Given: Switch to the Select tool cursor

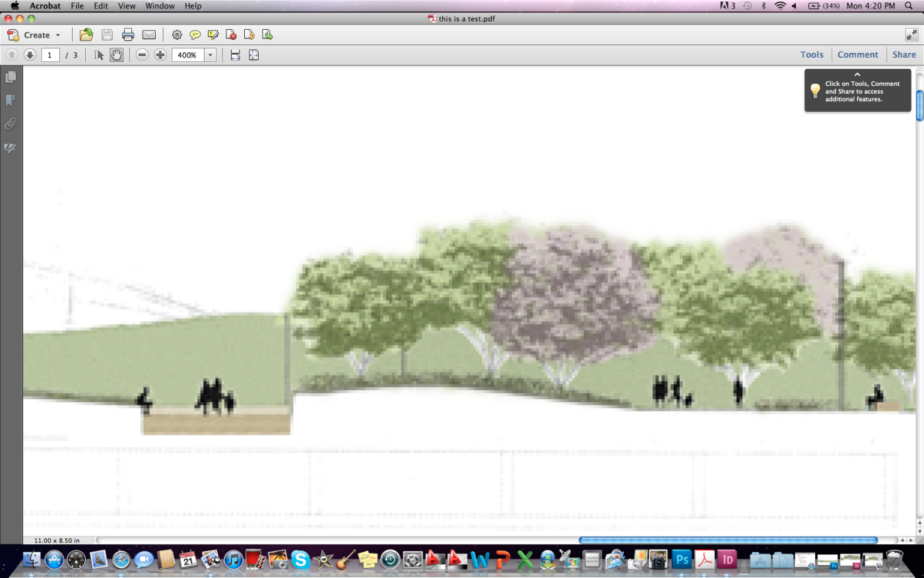Looking at the screenshot, I should coord(98,55).
